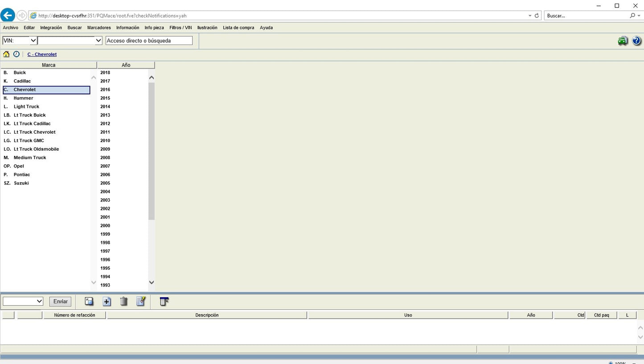The width and height of the screenshot is (644, 364).
Task: Open the Filtros / VIN menu
Action: [x=180, y=28]
